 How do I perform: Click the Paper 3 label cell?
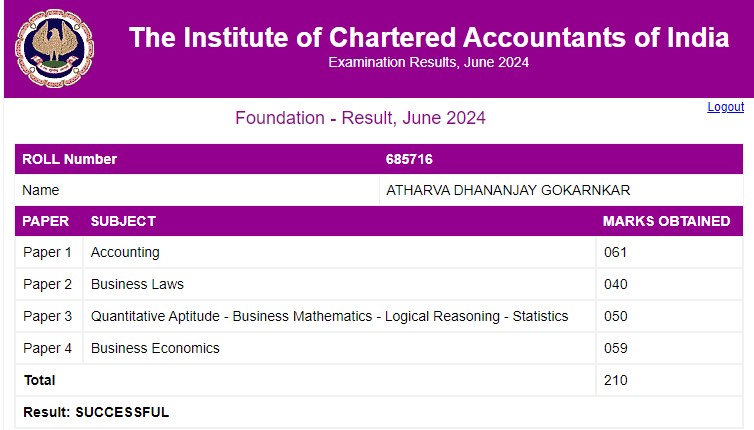tap(48, 316)
